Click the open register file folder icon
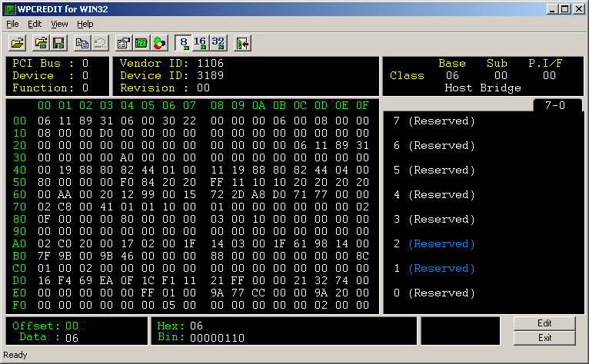The image size is (589, 364). coord(41,43)
